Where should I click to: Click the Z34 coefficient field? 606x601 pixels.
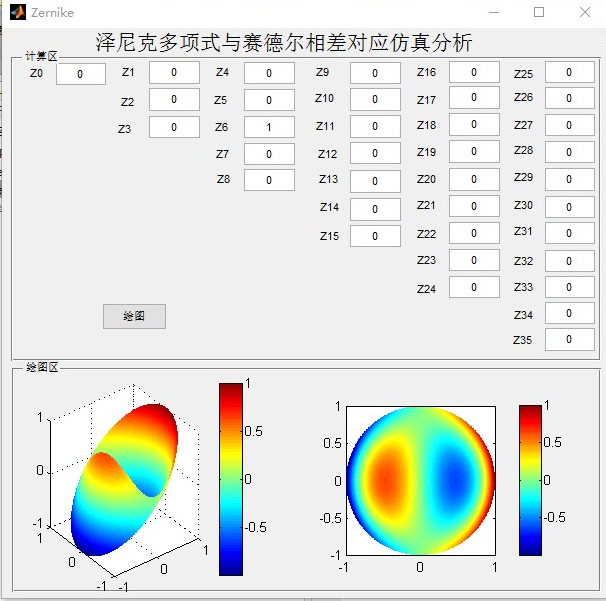click(x=570, y=313)
